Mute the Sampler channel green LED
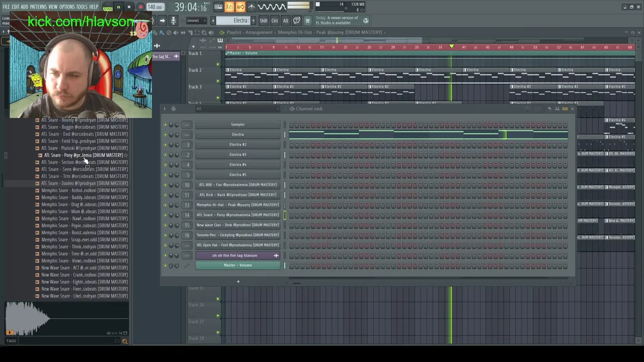 (x=165, y=125)
